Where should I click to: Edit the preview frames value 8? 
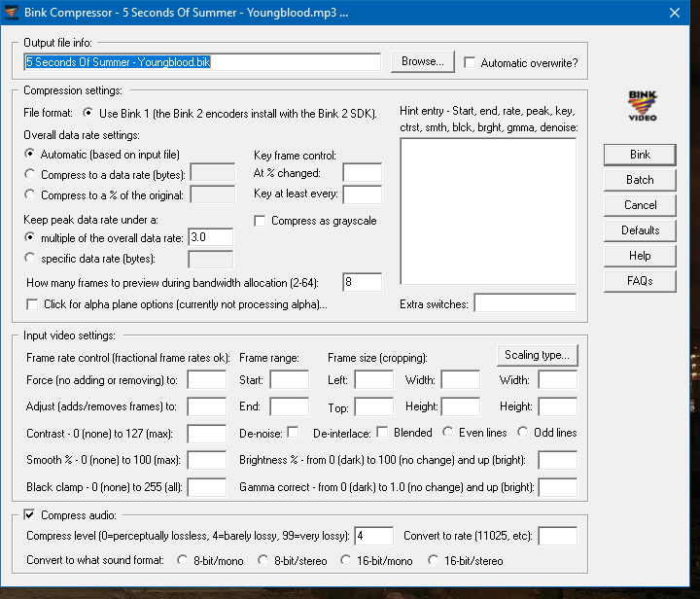(362, 282)
